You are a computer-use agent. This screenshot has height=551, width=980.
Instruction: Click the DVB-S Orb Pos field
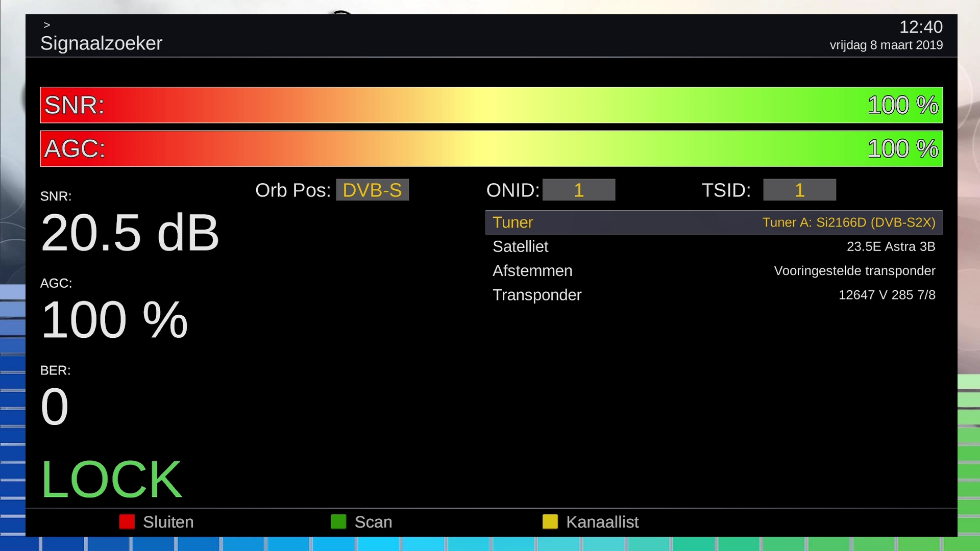[372, 190]
